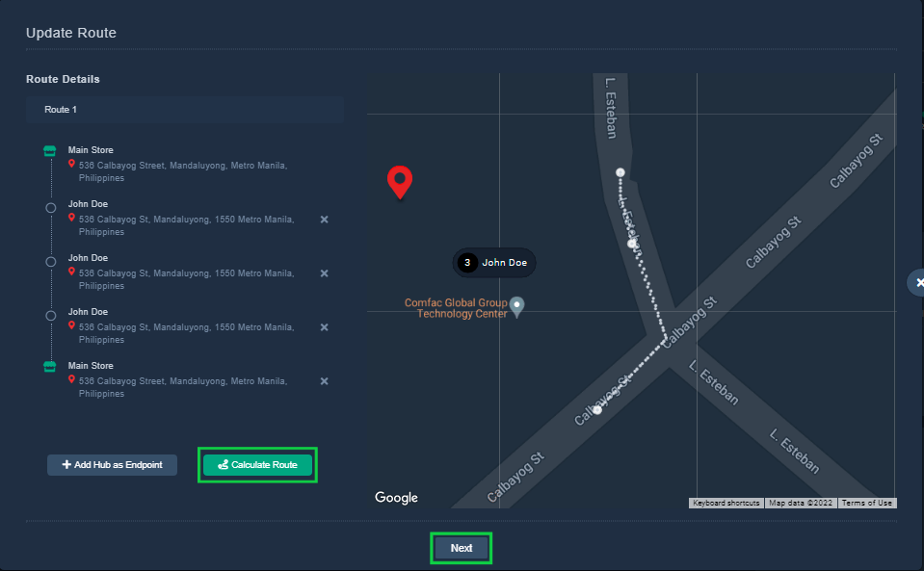
Task: Select the second John Doe stop circle
Action: tap(51, 262)
